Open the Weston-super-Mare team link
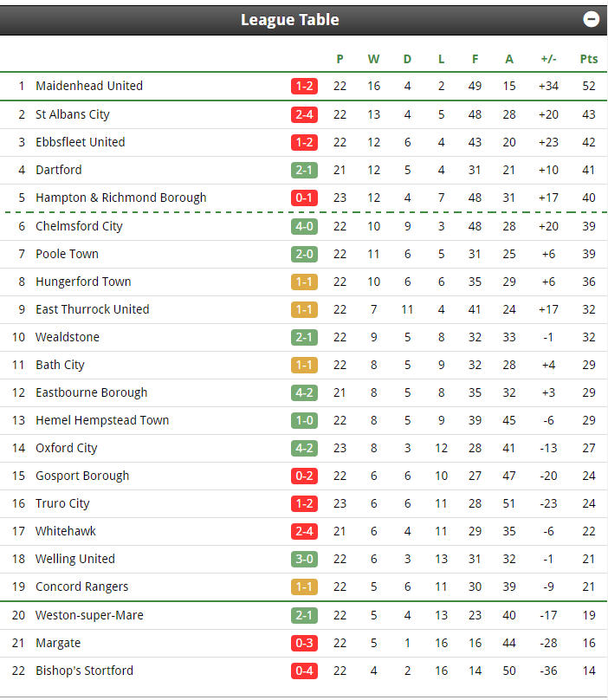 click(x=89, y=615)
